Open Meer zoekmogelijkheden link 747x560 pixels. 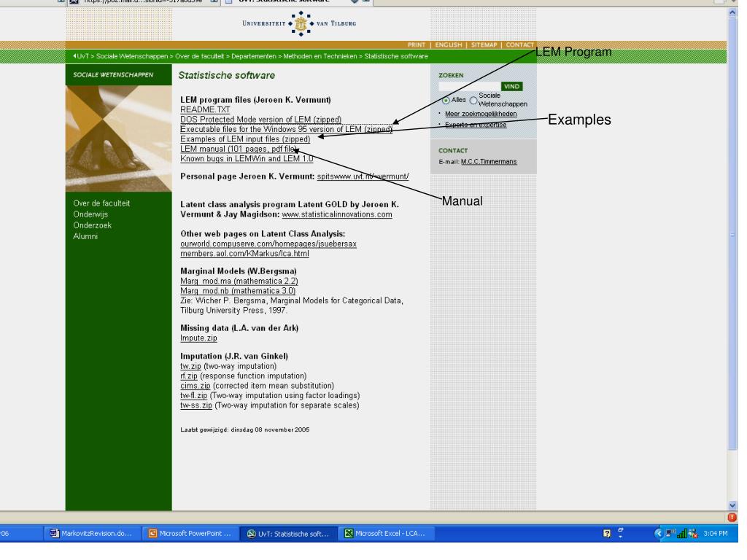[481, 114]
